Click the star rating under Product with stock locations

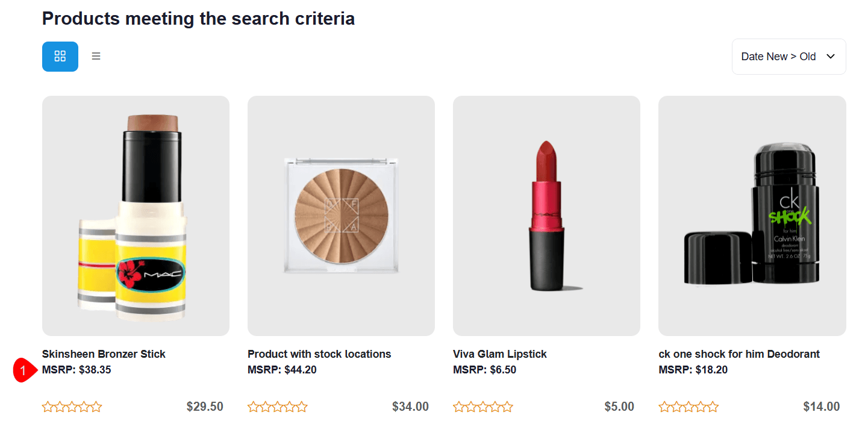(x=278, y=407)
